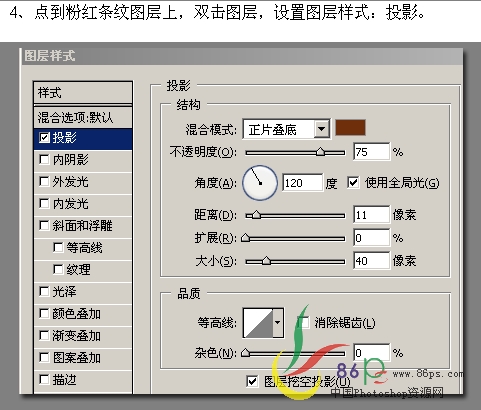This screenshot has width=481, height=410.
Task: Enable the 颜色叠加 color overlay checkbox
Action: click(x=44, y=313)
